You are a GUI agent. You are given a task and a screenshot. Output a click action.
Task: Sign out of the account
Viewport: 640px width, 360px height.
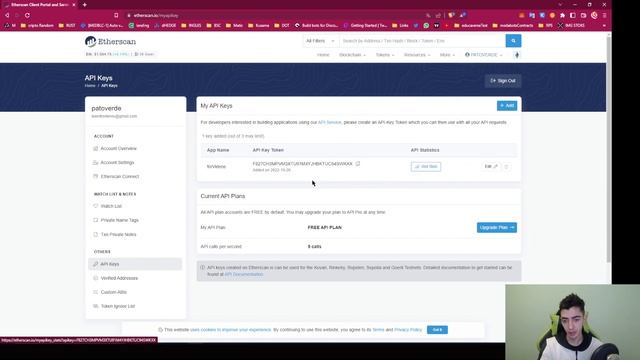(503, 81)
